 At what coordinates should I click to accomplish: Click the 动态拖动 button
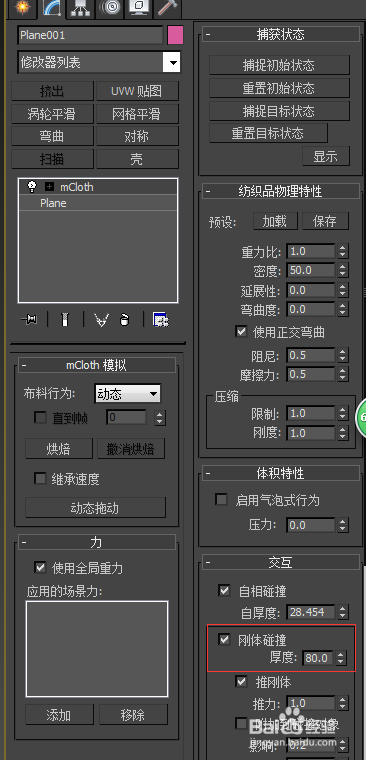coord(95,507)
